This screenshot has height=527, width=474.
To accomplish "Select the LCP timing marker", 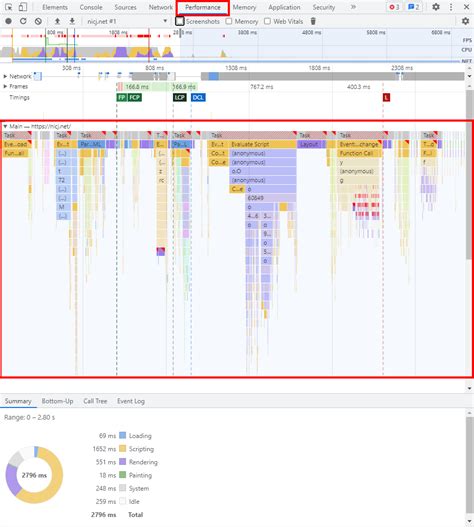I will coord(180,97).
